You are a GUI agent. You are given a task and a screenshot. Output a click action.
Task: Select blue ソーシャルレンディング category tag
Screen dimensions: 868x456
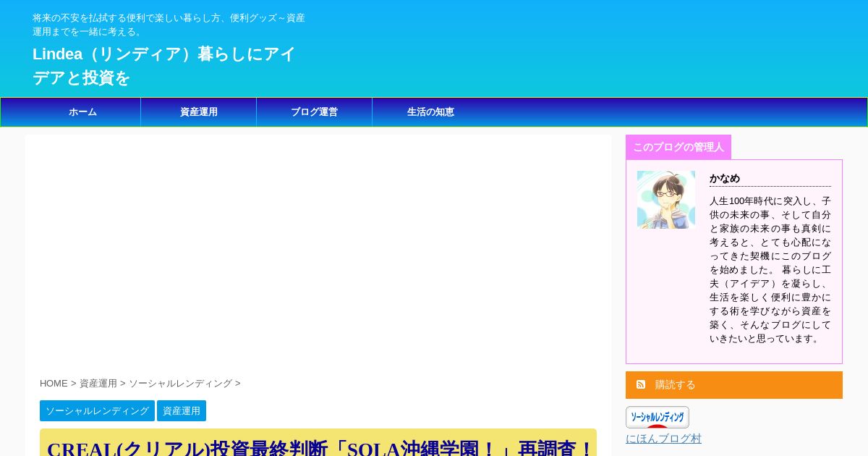click(97, 410)
